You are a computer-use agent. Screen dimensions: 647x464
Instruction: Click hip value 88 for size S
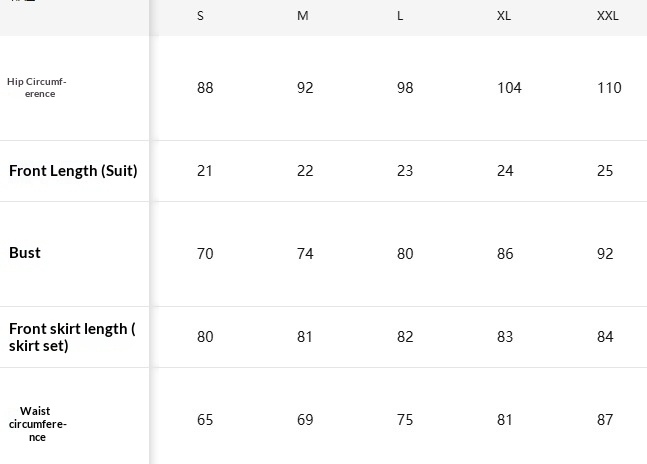coord(205,88)
